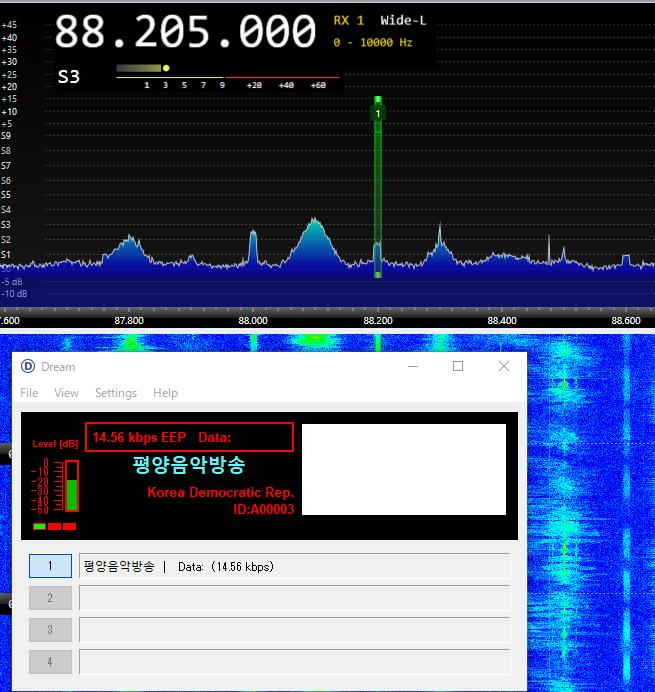Open the View menu in Dream
The image size is (655, 692).
(x=66, y=393)
